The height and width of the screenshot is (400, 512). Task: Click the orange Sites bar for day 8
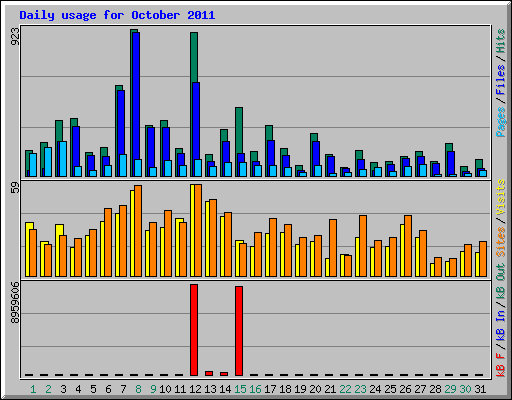(x=138, y=231)
